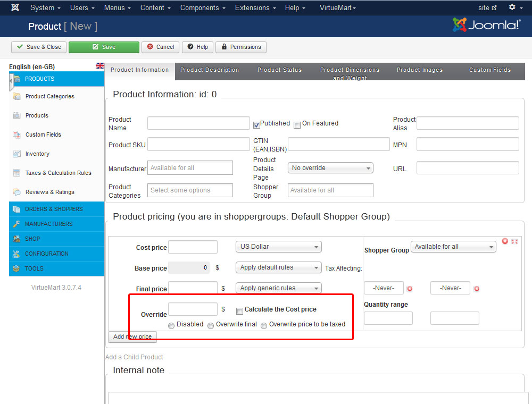Click the Products sidebar icon

16,115
